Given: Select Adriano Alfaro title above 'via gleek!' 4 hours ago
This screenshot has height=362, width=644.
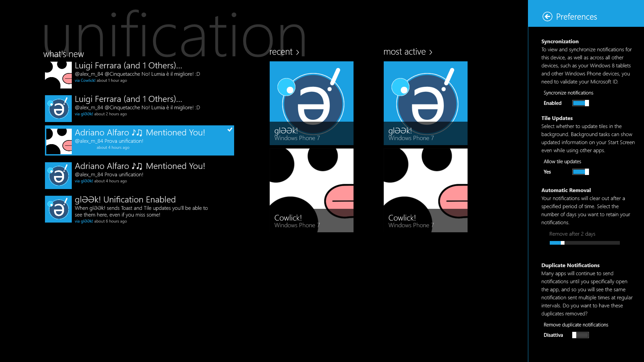Looking at the screenshot, I should [x=140, y=166].
